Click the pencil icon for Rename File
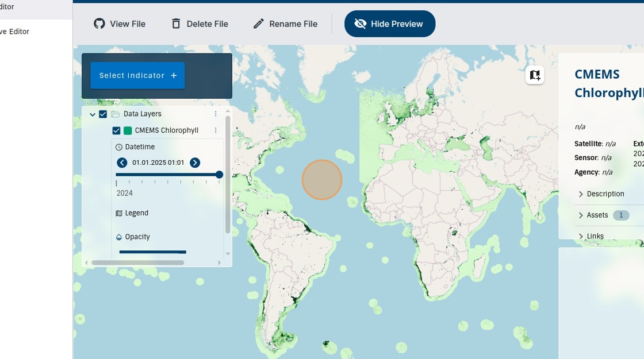Viewport: 644px width, 359px height. (258, 24)
